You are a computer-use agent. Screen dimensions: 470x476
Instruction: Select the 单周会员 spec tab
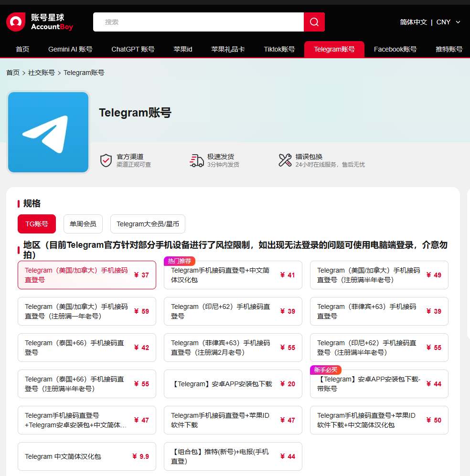pyautogui.click(x=83, y=224)
